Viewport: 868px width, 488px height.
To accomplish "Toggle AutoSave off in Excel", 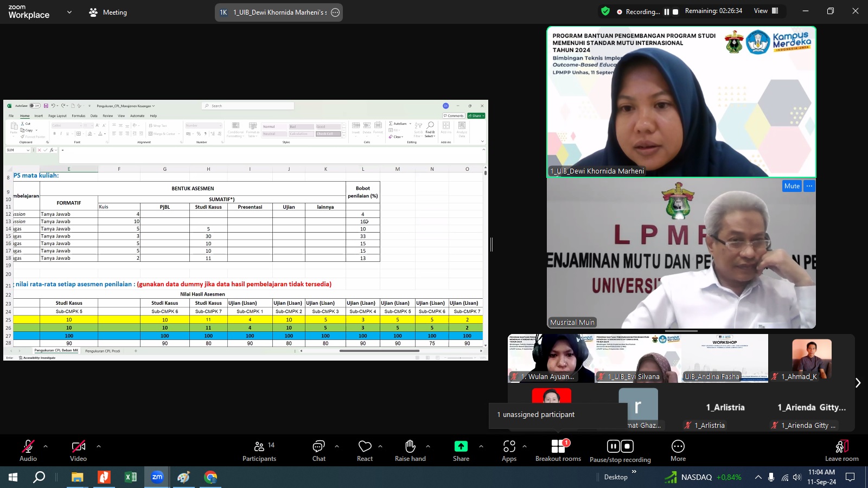I will tap(34, 106).
